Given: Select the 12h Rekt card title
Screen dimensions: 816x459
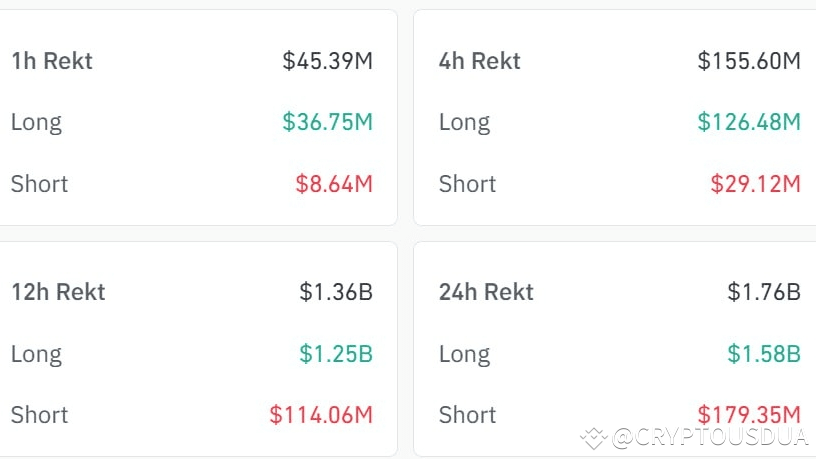Looking at the screenshot, I should pos(58,292).
